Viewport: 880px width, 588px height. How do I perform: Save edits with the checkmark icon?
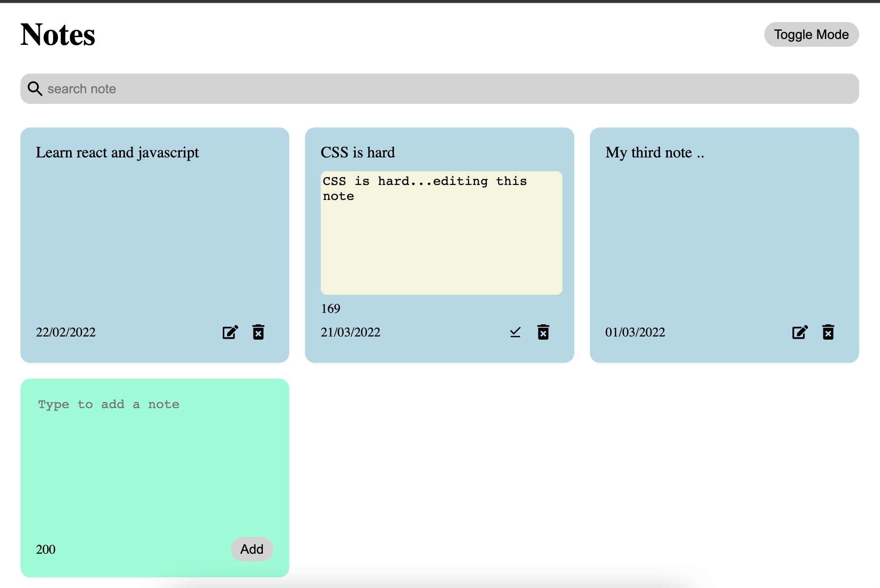[515, 332]
